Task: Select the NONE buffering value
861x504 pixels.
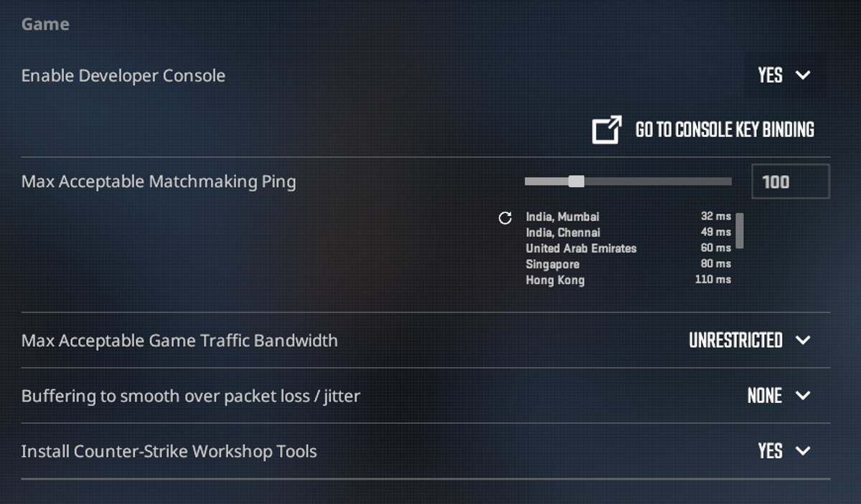Action: pos(764,396)
